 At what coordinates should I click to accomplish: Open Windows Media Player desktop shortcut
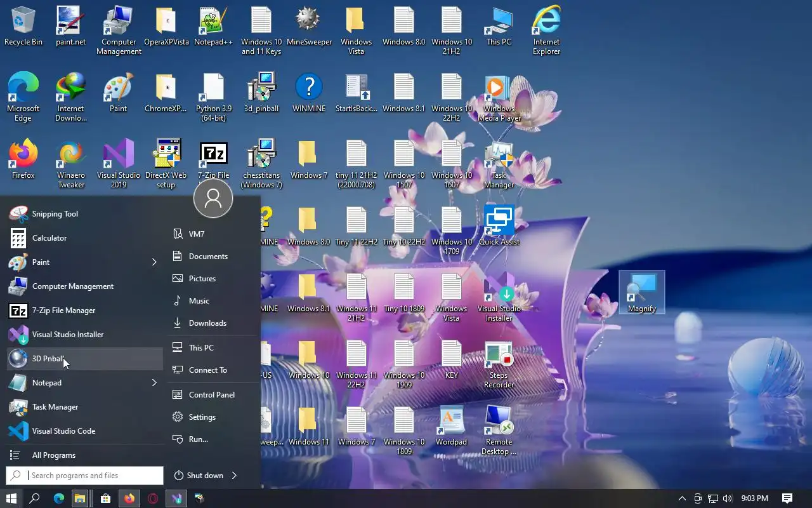(x=499, y=97)
